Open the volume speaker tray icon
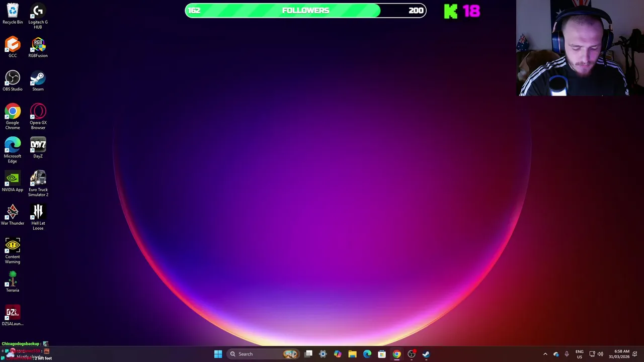The width and height of the screenshot is (644, 362). [x=600, y=354]
